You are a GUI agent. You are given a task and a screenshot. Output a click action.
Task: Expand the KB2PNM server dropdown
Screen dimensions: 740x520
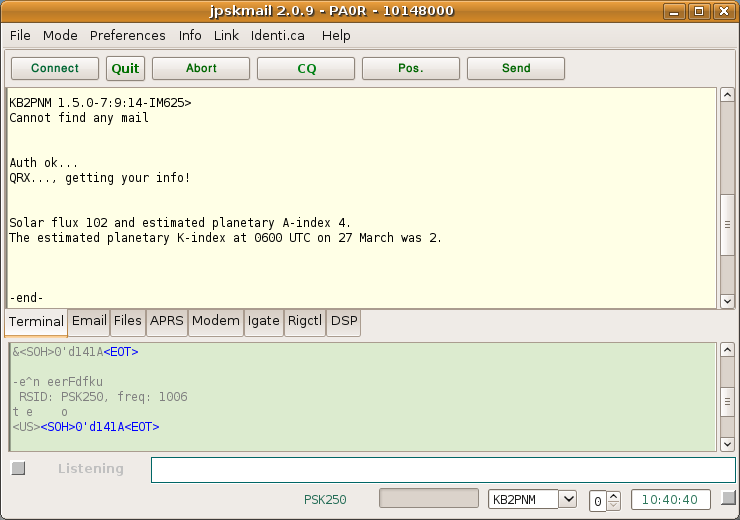click(568, 499)
